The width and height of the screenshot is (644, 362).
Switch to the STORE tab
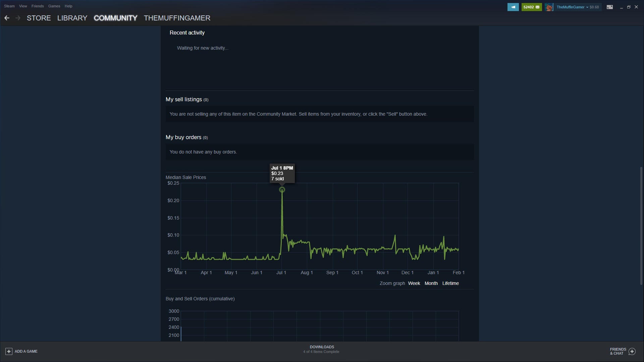[39, 18]
